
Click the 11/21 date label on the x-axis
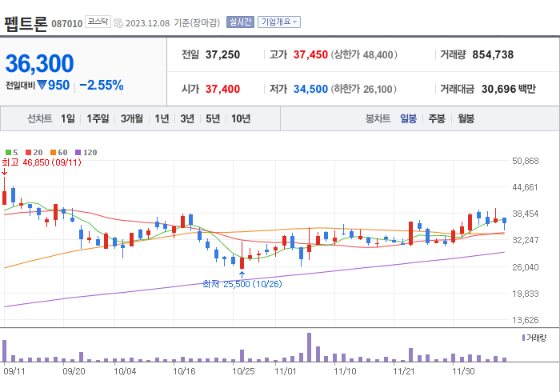pyautogui.click(x=404, y=371)
